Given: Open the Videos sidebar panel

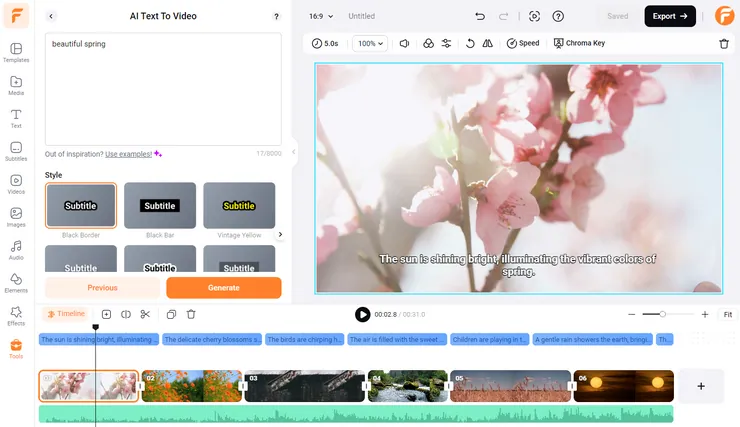Looking at the screenshot, I should [16, 184].
